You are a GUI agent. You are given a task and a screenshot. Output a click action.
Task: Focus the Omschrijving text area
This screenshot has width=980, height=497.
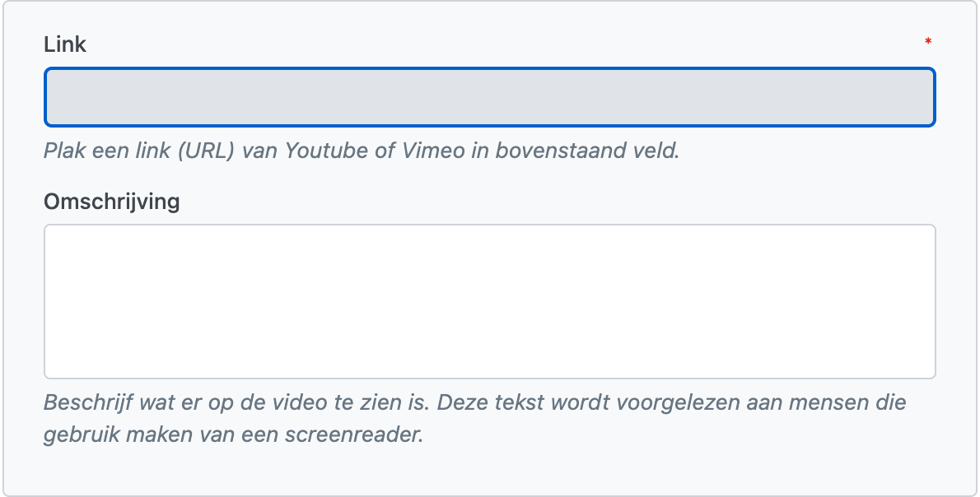point(489,301)
